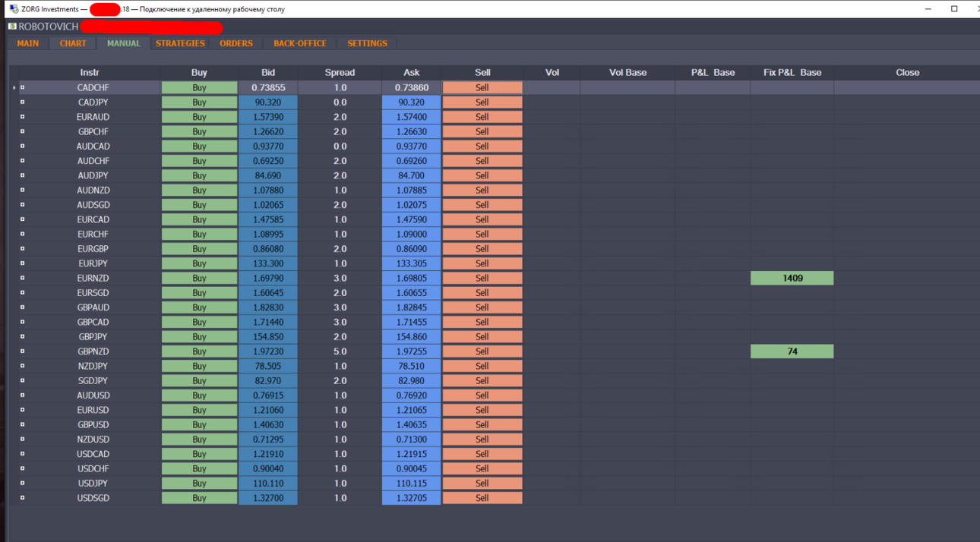Select the 1409 Fix P&L cell
The image size is (980, 542).
point(792,278)
